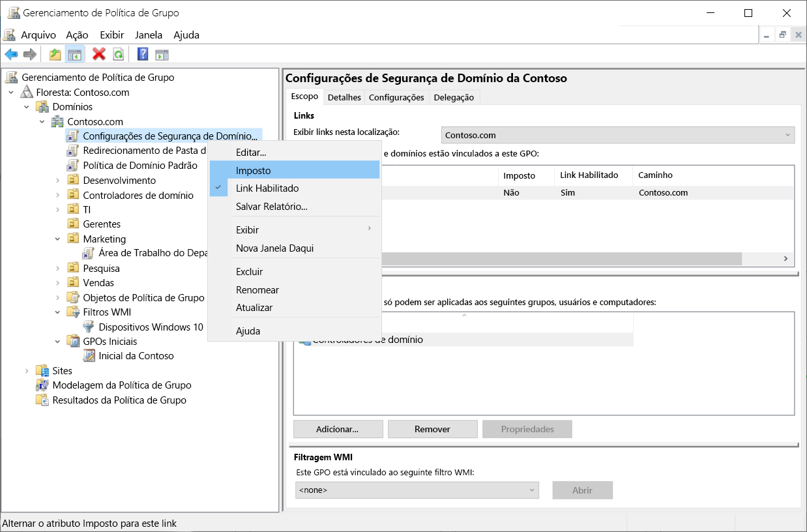Image resolution: width=807 pixels, height=532 pixels.
Task: Click the Forward arrow toolbar icon
Action: coord(29,54)
